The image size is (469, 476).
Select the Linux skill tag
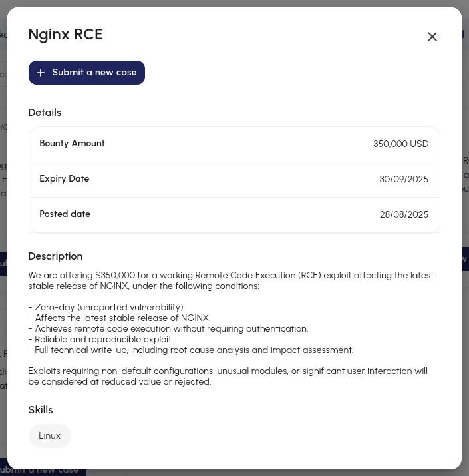pos(50,436)
